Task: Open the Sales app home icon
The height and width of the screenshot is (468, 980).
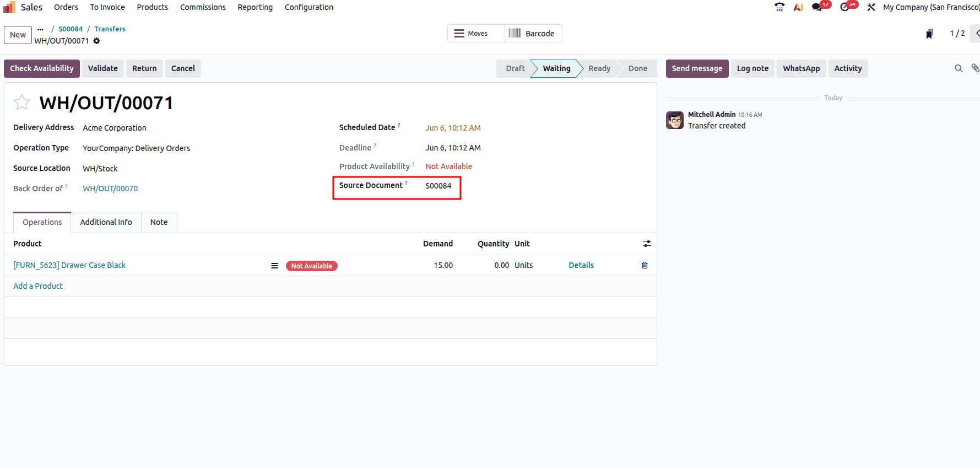Action: pyautogui.click(x=9, y=7)
